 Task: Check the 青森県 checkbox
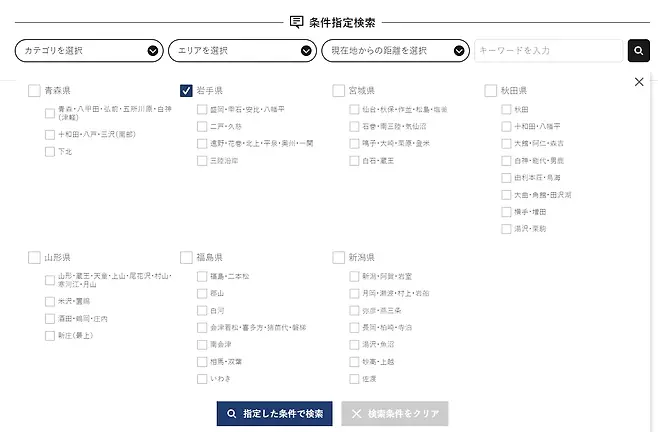(35, 90)
